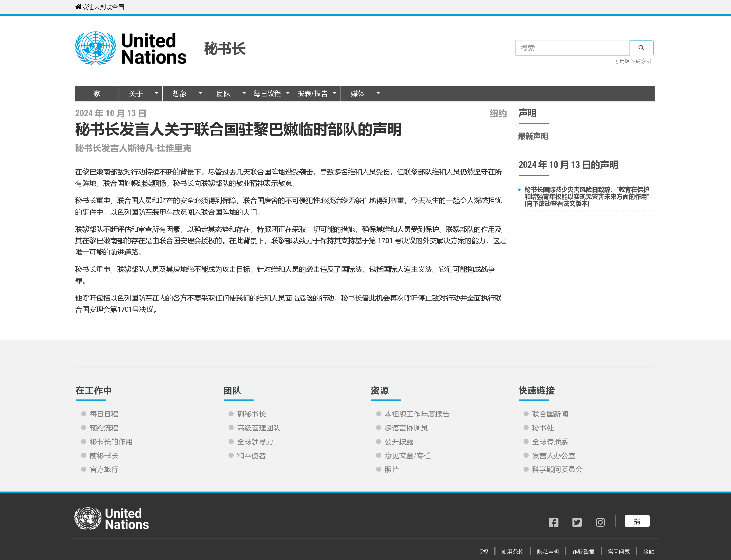Open the 每日议程 menu item
The image size is (731, 560).
click(x=267, y=94)
